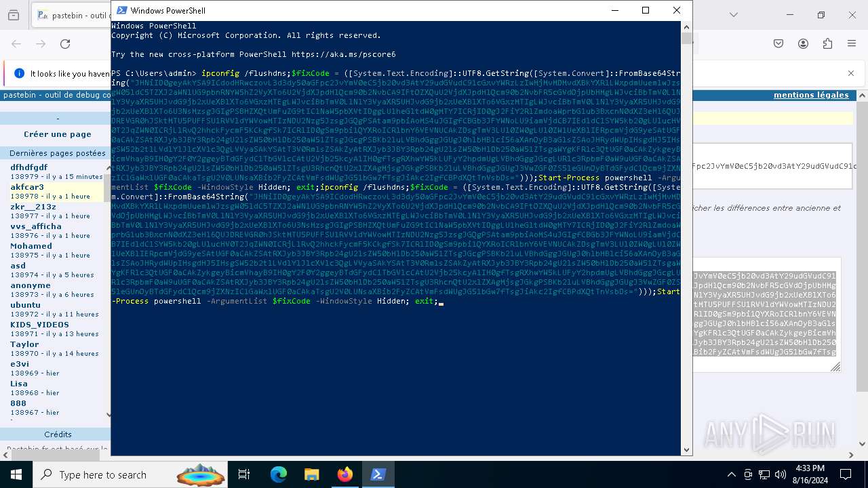
Task: Open the Lisa paste entry
Action: coord(19,384)
